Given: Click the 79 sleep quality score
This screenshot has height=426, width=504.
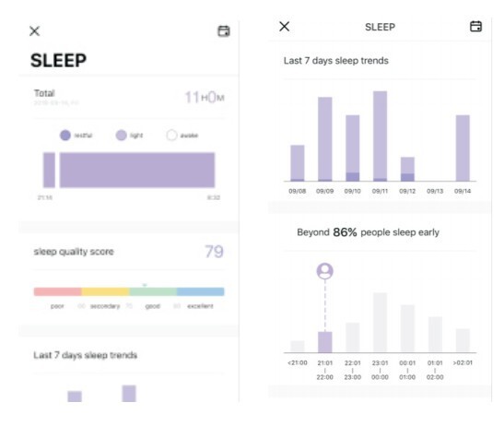Looking at the screenshot, I should [214, 252].
